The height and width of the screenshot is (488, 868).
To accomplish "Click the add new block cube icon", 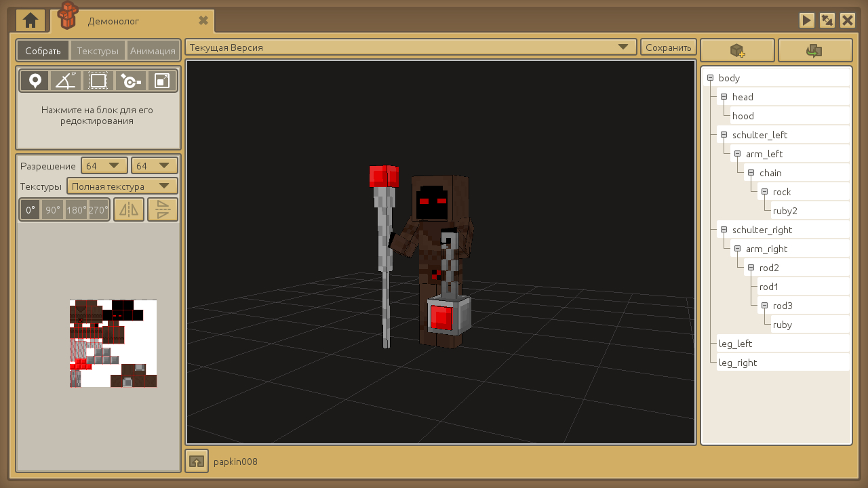I will 737,51.
